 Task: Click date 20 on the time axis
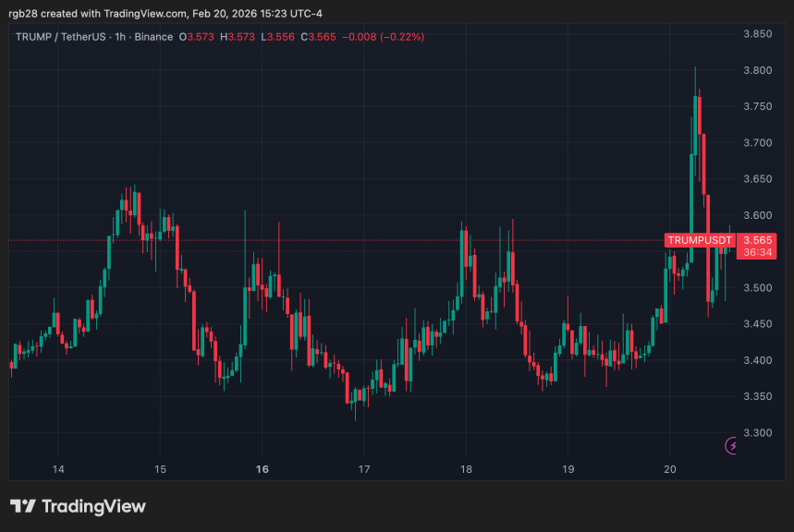pos(670,469)
